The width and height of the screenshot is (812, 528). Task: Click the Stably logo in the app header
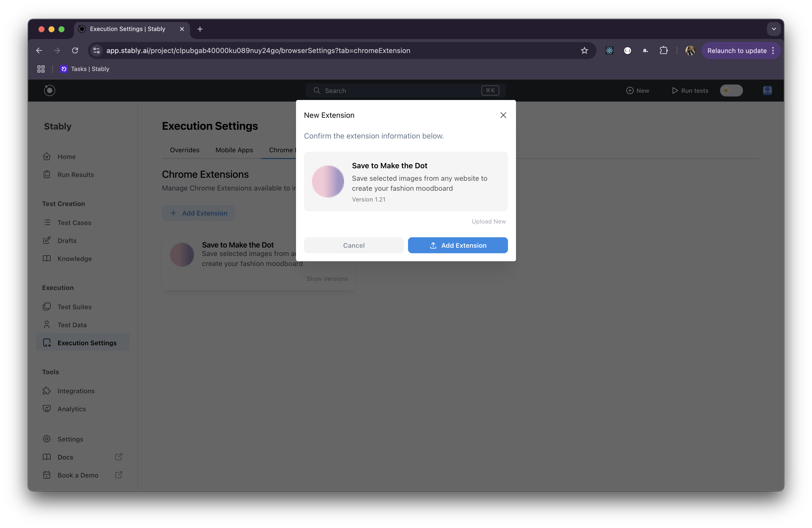click(49, 90)
